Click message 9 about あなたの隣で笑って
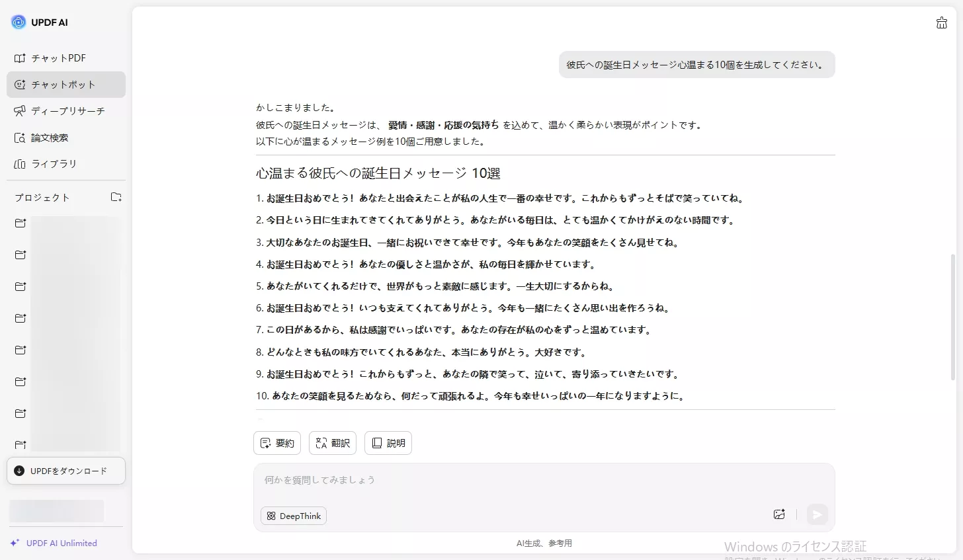The image size is (963, 560). (x=468, y=374)
